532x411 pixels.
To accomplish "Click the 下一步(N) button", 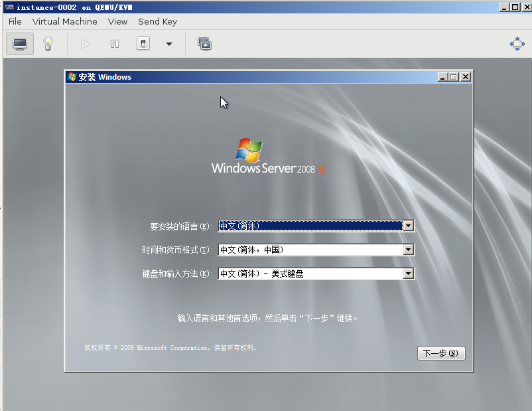I will (x=441, y=353).
